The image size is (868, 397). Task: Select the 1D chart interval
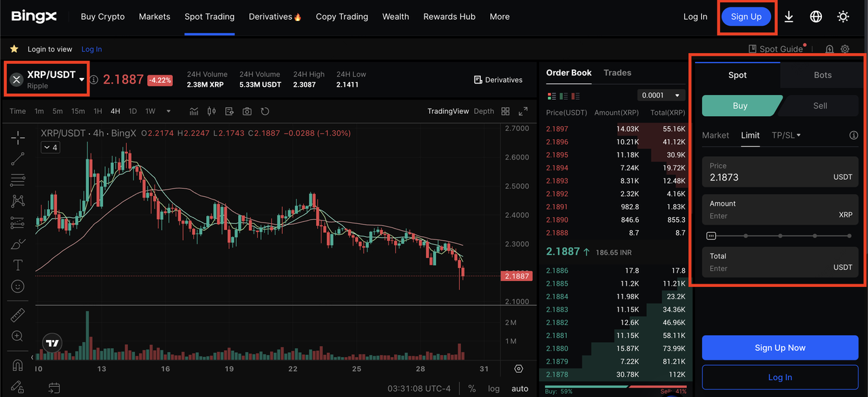[x=133, y=111]
